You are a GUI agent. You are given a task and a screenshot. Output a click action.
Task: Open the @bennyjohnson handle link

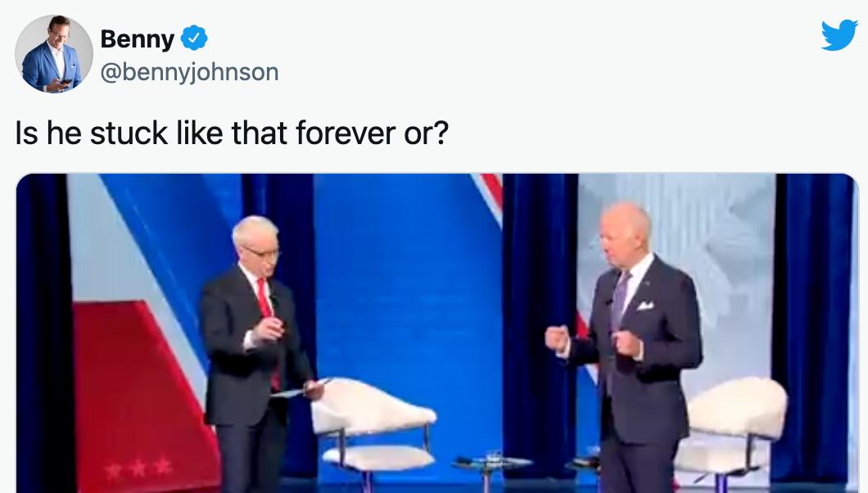(189, 73)
